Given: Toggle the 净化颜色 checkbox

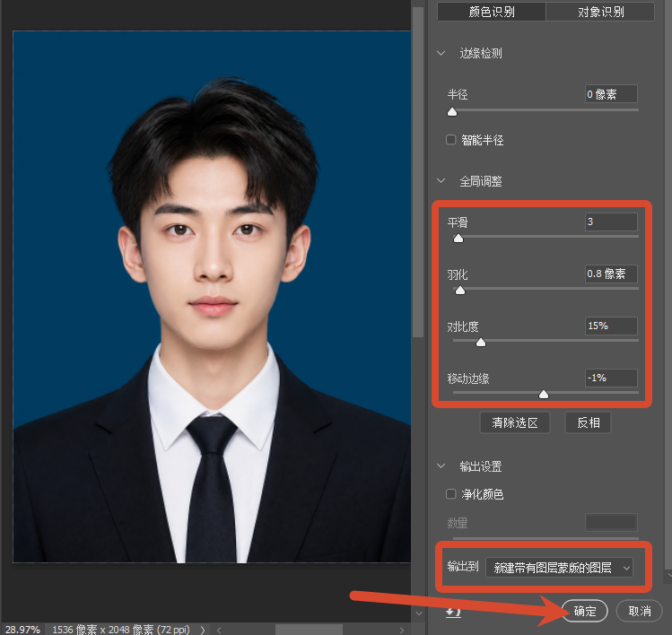Looking at the screenshot, I should click(451, 494).
